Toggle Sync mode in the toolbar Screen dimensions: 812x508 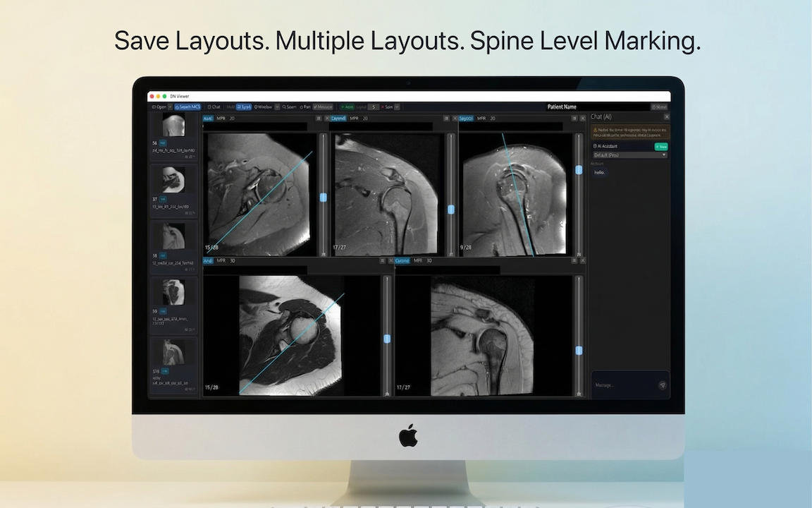[243, 107]
